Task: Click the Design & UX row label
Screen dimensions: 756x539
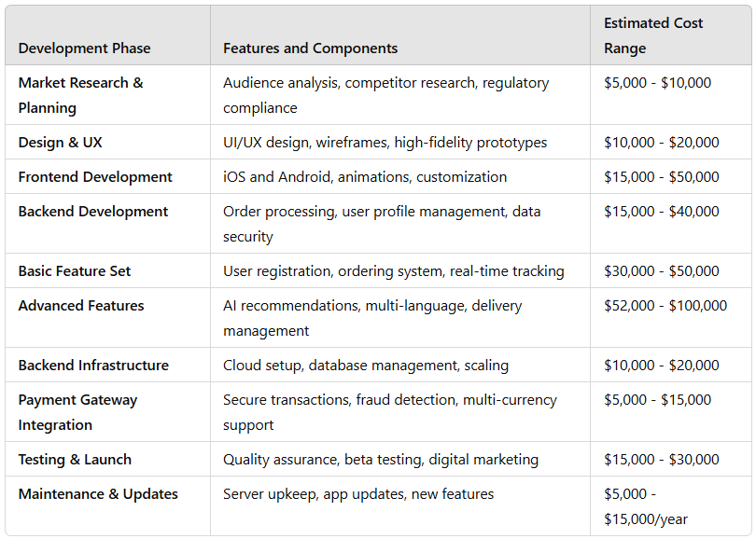Action: 61,143
